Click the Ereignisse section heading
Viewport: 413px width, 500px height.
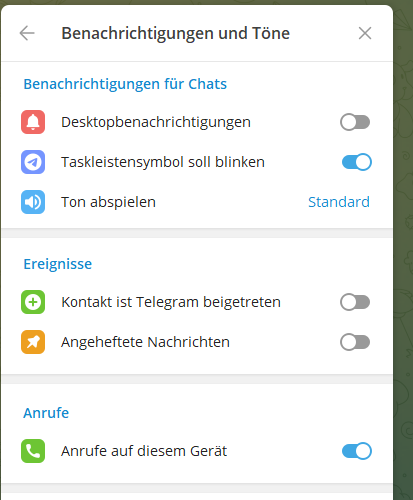click(x=58, y=264)
